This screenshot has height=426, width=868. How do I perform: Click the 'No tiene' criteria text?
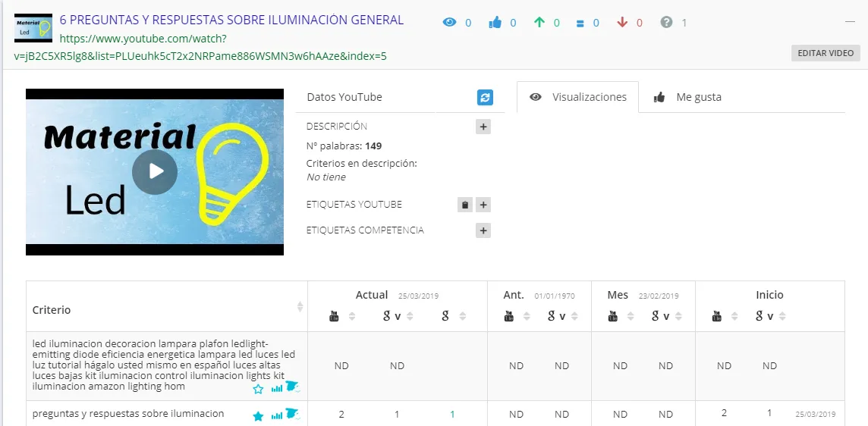[326, 177]
